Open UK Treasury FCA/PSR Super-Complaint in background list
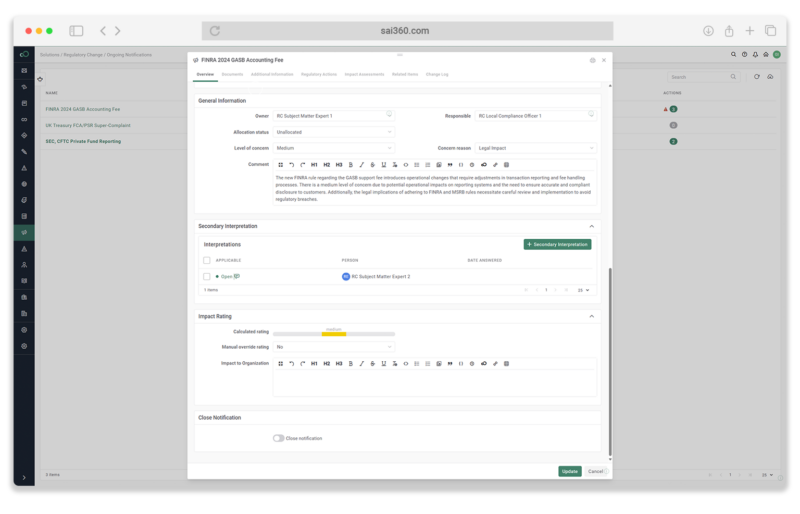This screenshot has width=800, height=514. pos(88,126)
